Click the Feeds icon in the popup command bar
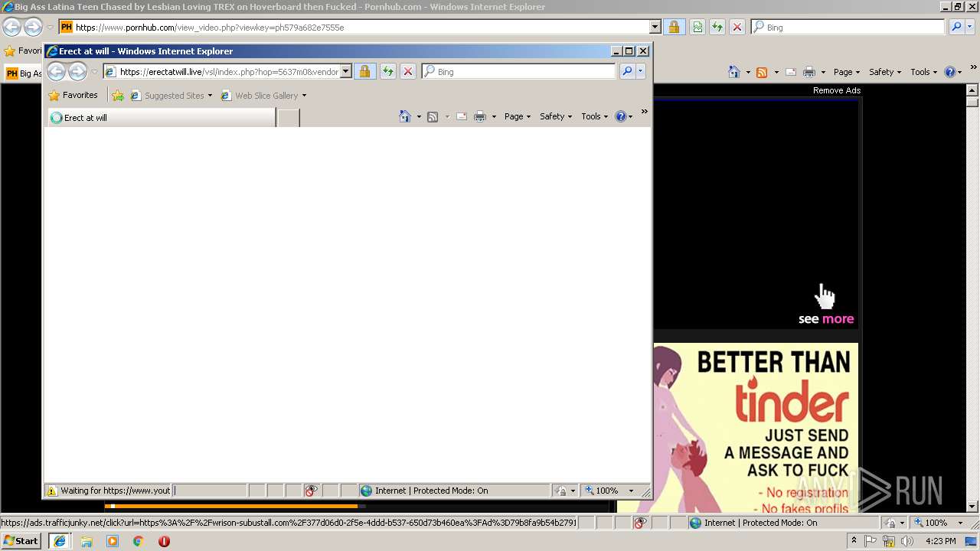This screenshot has width=980, height=551. (433, 116)
